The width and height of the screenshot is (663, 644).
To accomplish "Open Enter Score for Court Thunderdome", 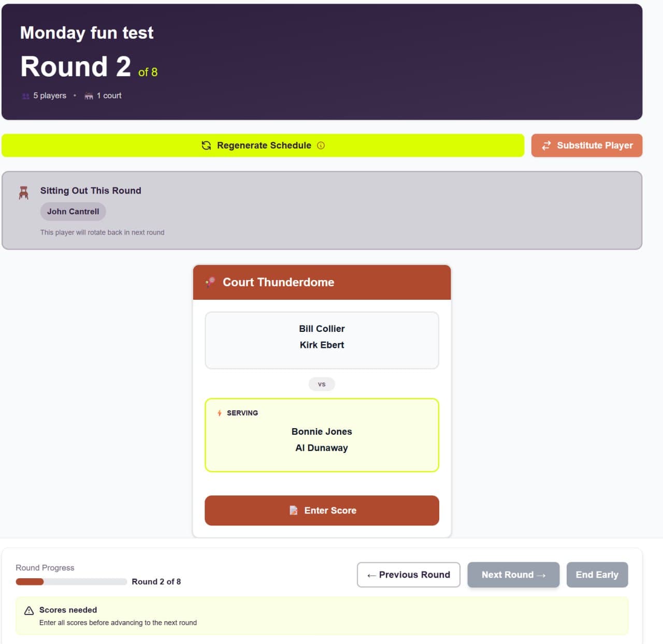I will 322,510.
